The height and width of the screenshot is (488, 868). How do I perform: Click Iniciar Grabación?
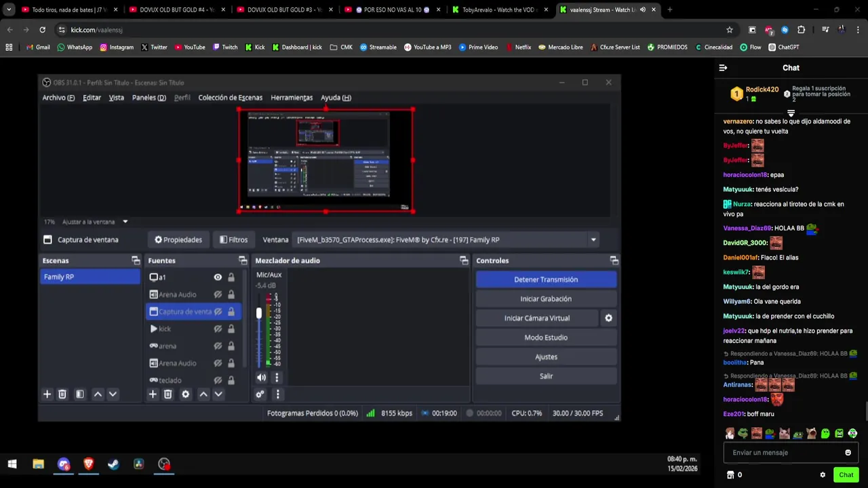546,299
